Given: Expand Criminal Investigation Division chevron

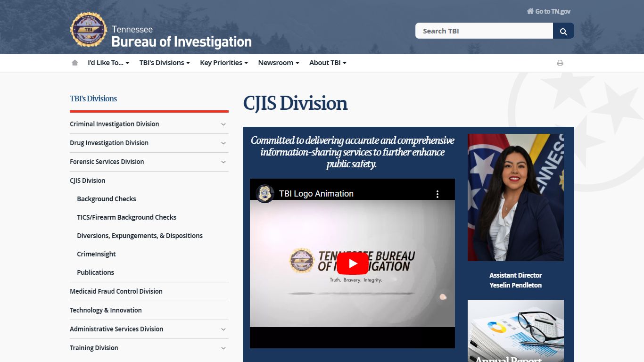Looking at the screenshot, I should click(223, 124).
